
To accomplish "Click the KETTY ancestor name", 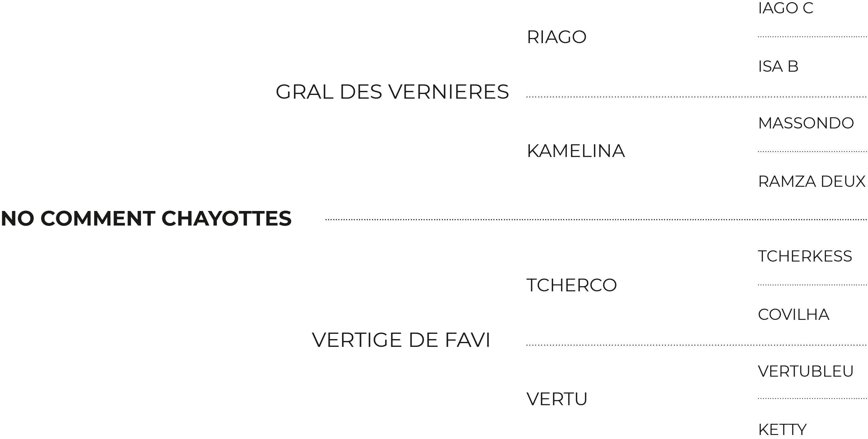I will [x=782, y=430].
